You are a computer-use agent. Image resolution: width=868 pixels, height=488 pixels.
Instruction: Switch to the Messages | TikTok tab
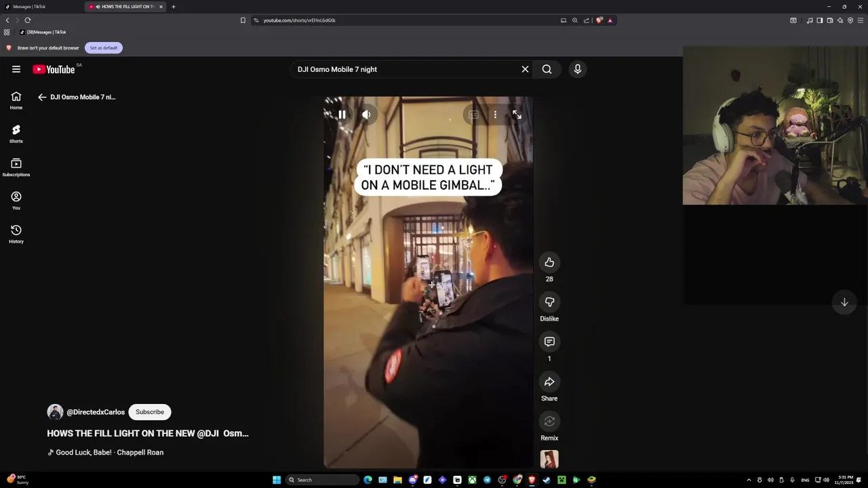41,7
